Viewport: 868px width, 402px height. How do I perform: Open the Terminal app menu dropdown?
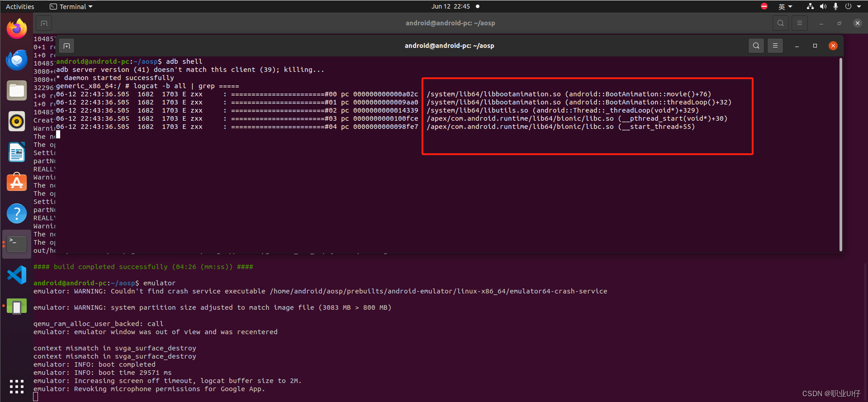71,6
